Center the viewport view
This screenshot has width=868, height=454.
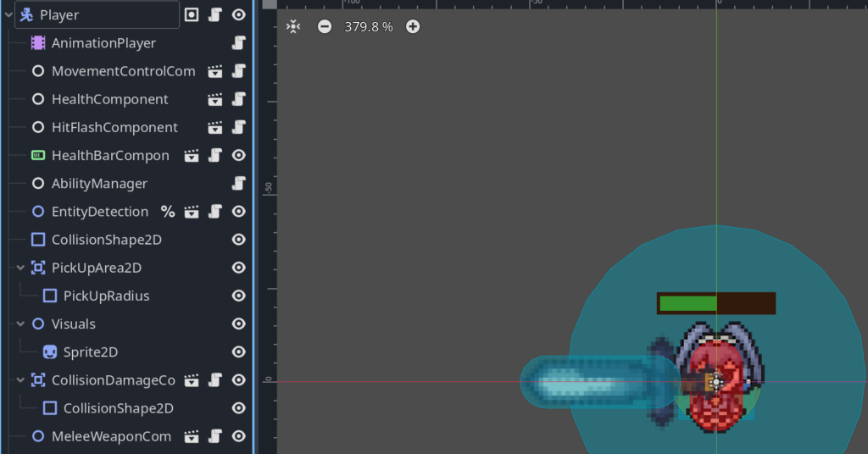click(x=293, y=26)
